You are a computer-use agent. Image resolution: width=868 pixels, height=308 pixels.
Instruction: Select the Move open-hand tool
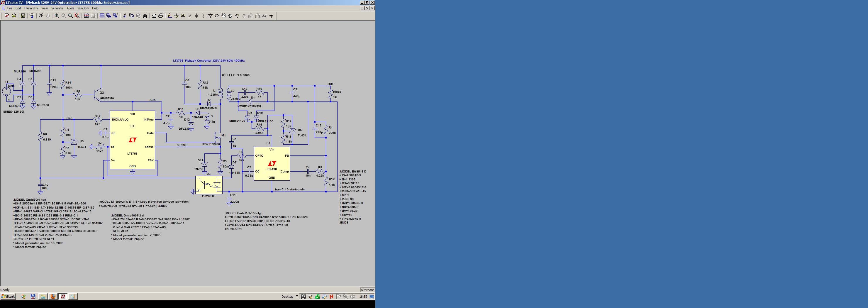point(224,16)
